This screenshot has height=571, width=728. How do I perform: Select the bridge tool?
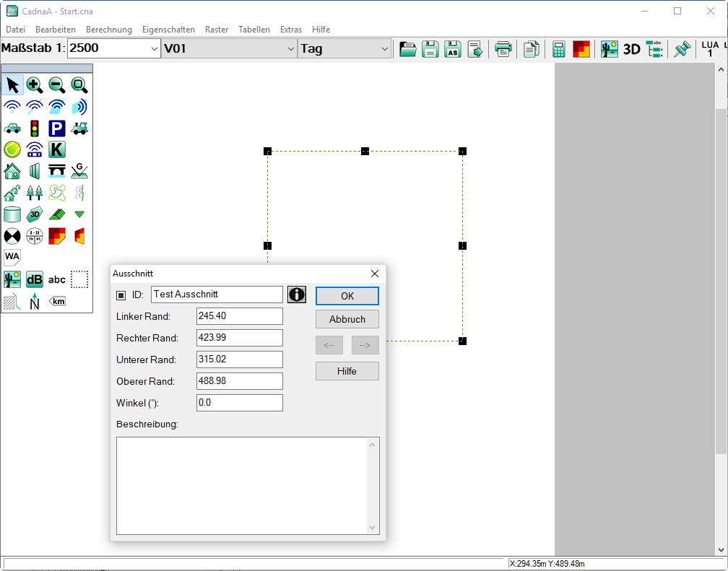[x=56, y=171]
